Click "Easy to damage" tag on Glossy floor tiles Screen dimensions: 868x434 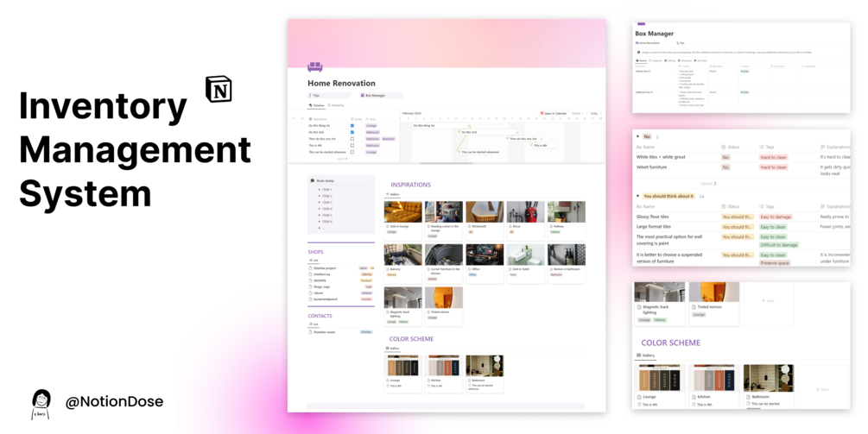[x=776, y=217]
